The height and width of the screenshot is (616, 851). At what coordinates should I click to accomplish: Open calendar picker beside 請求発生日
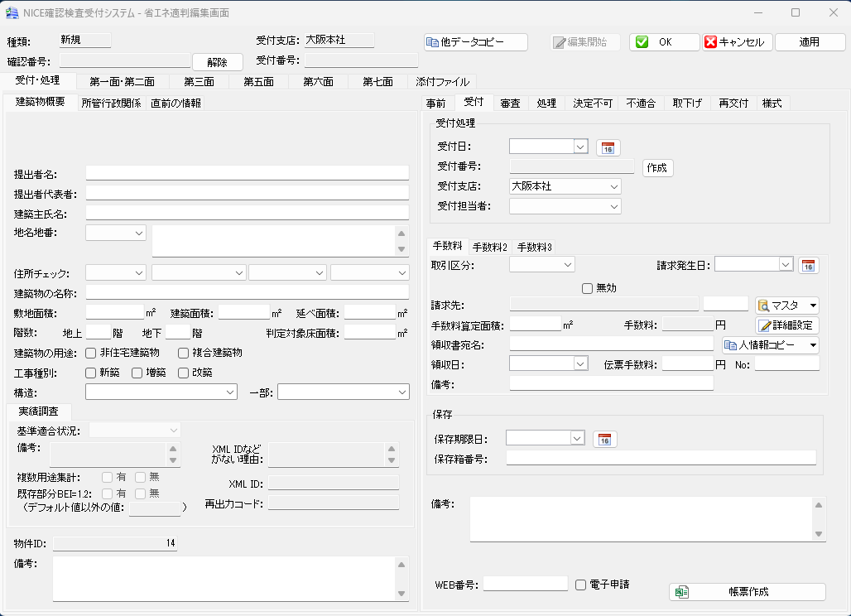808,266
